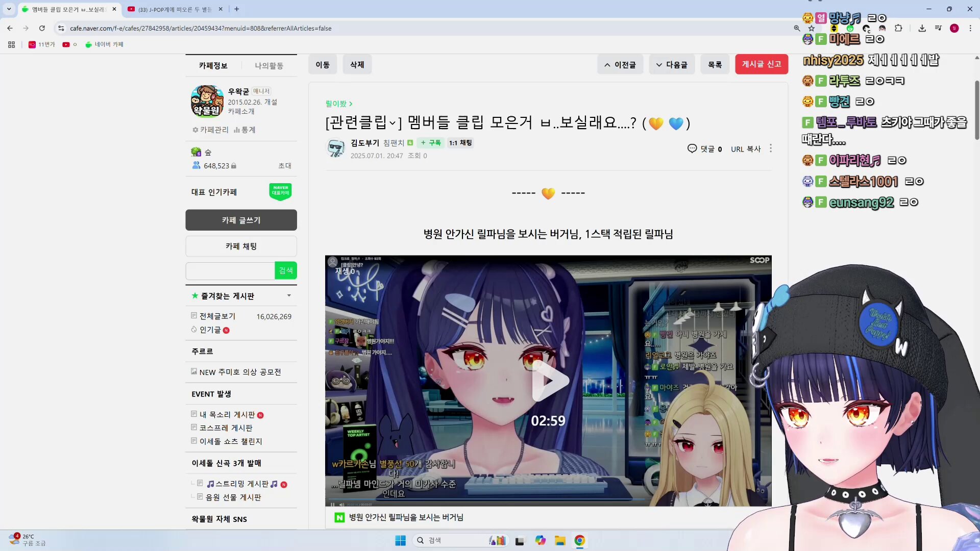Reload the page with refresh icon
The width and height of the screenshot is (980, 551).
coord(42,29)
